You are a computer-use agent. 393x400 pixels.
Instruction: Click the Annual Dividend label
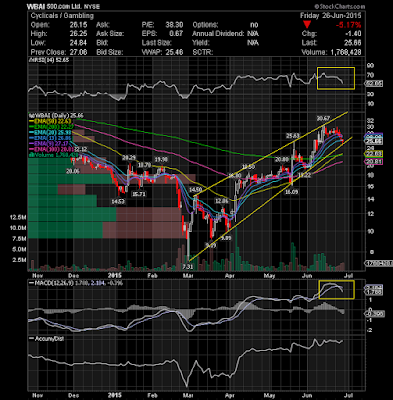coord(218,34)
